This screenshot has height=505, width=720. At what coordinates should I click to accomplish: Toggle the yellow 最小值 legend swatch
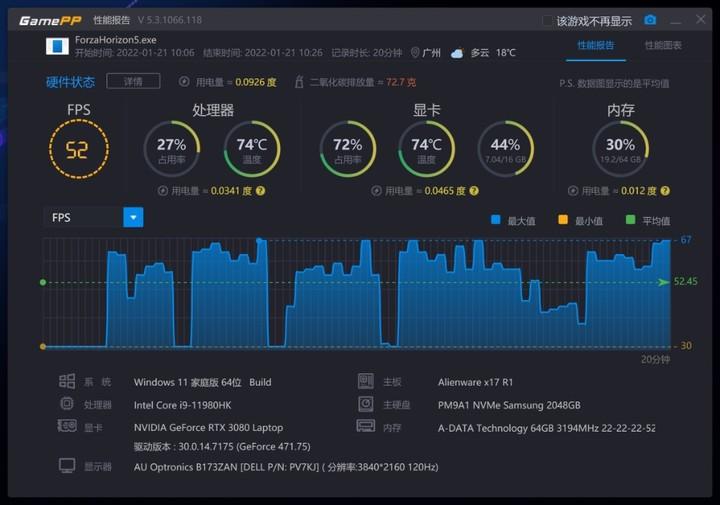562,220
